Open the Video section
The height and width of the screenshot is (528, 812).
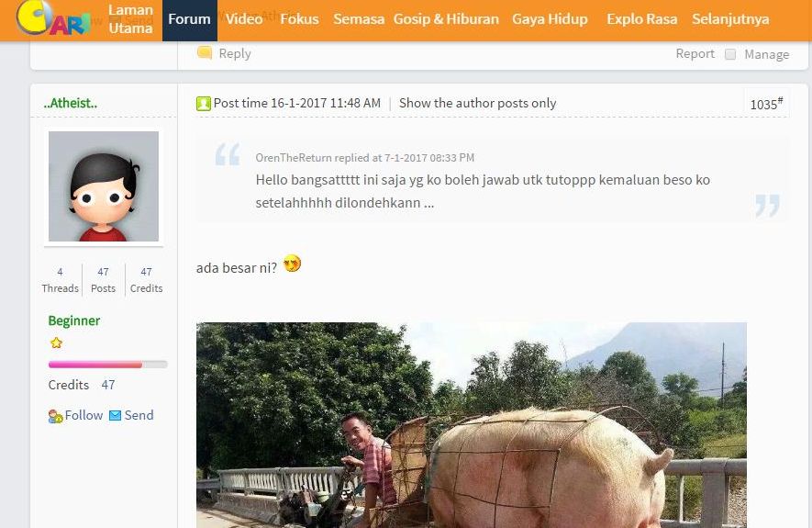(244, 19)
